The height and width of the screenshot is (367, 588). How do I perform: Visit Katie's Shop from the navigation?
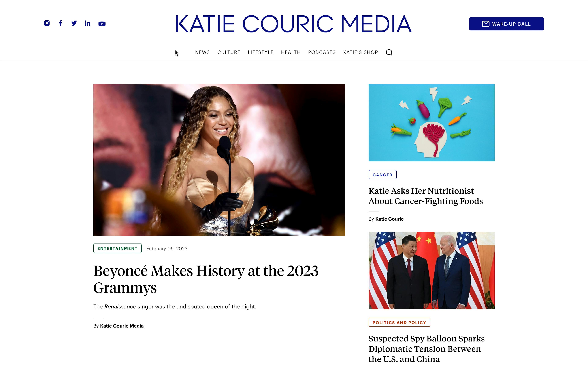360,52
